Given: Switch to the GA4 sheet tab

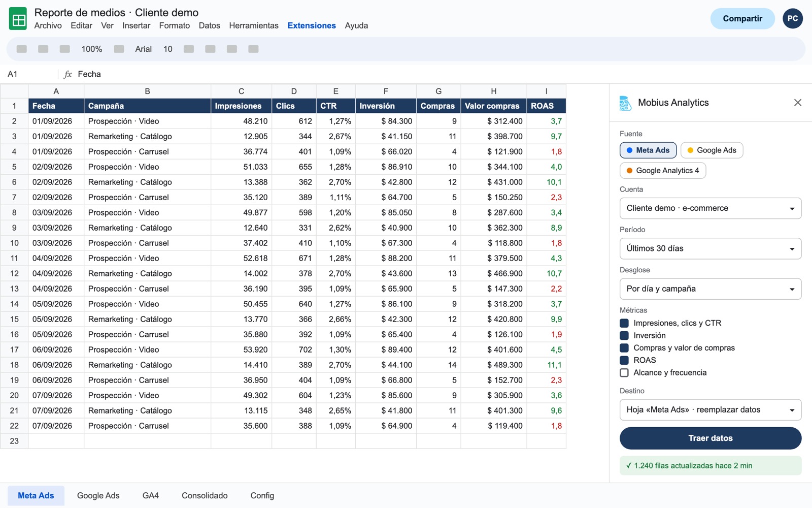Looking at the screenshot, I should pos(151,496).
